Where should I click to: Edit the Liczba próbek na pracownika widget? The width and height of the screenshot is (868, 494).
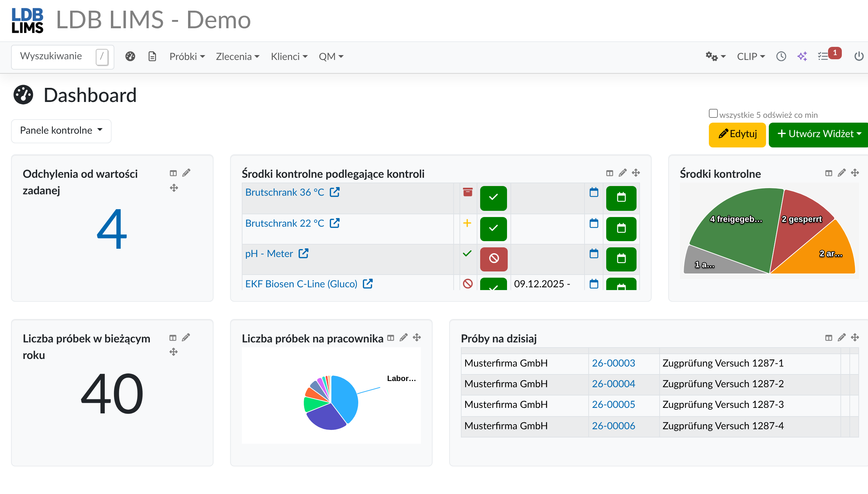pyautogui.click(x=404, y=338)
